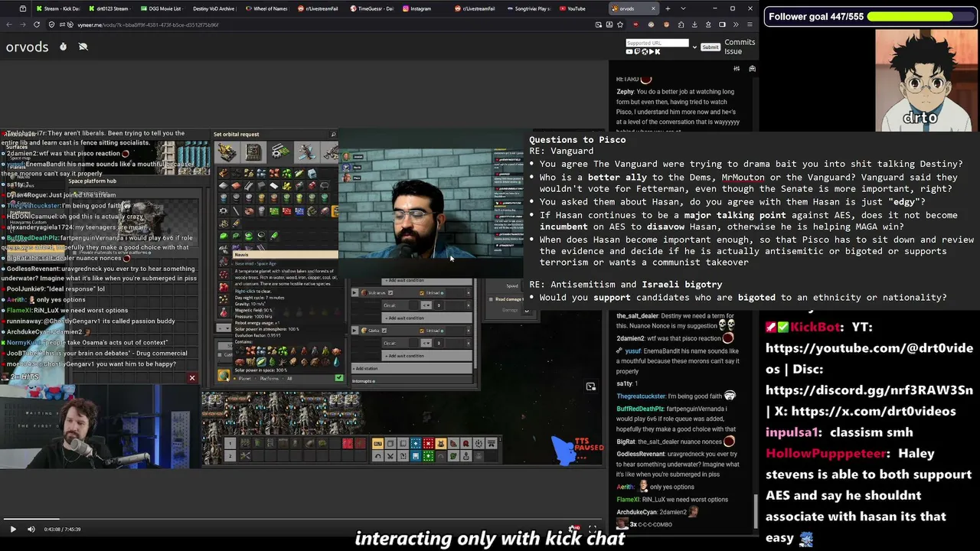This screenshot has width=980, height=551.
Task: Click the streamer webcam avatar labeled drto
Action: (x=926, y=82)
